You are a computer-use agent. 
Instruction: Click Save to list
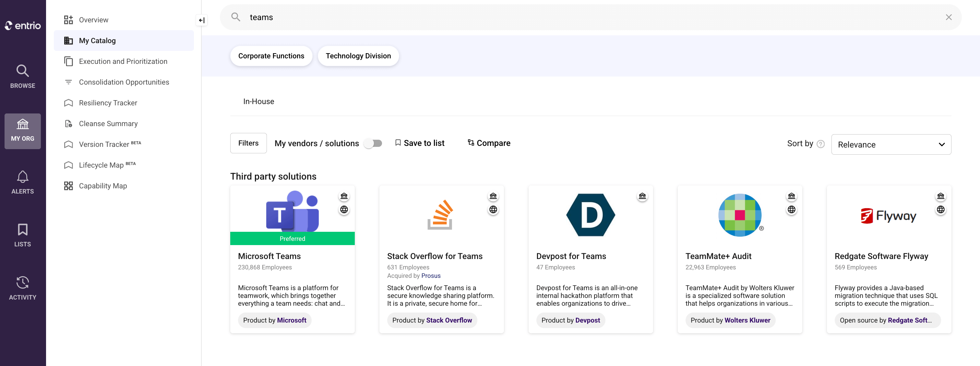click(420, 143)
